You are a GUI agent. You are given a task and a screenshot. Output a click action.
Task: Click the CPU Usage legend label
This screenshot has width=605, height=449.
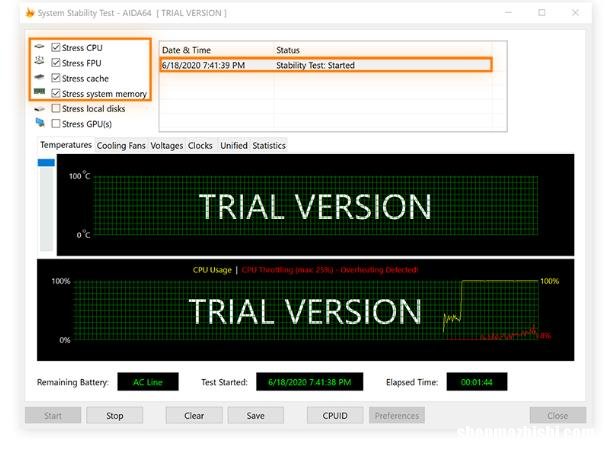[212, 270]
